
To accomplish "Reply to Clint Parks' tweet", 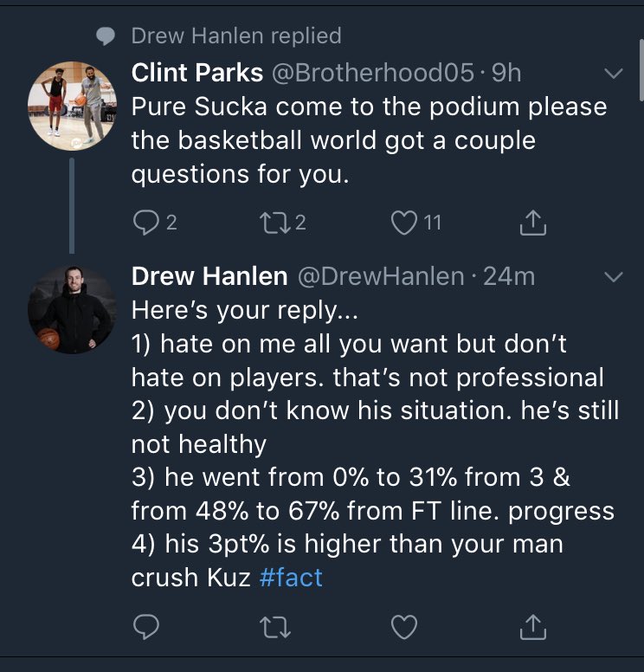I will point(144,223).
